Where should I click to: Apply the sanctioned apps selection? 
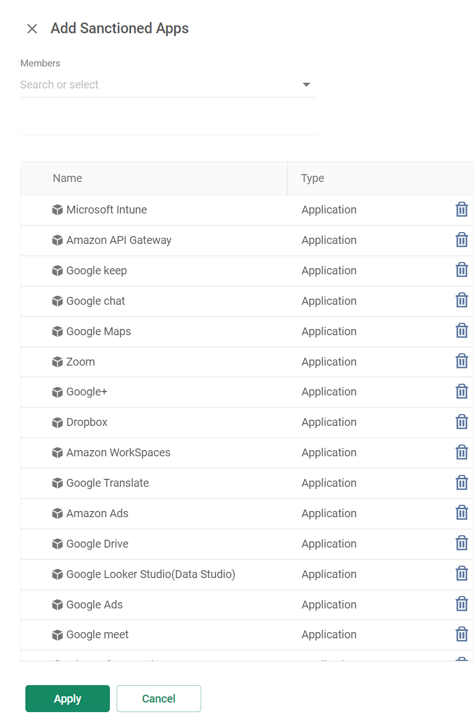[68, 698]
